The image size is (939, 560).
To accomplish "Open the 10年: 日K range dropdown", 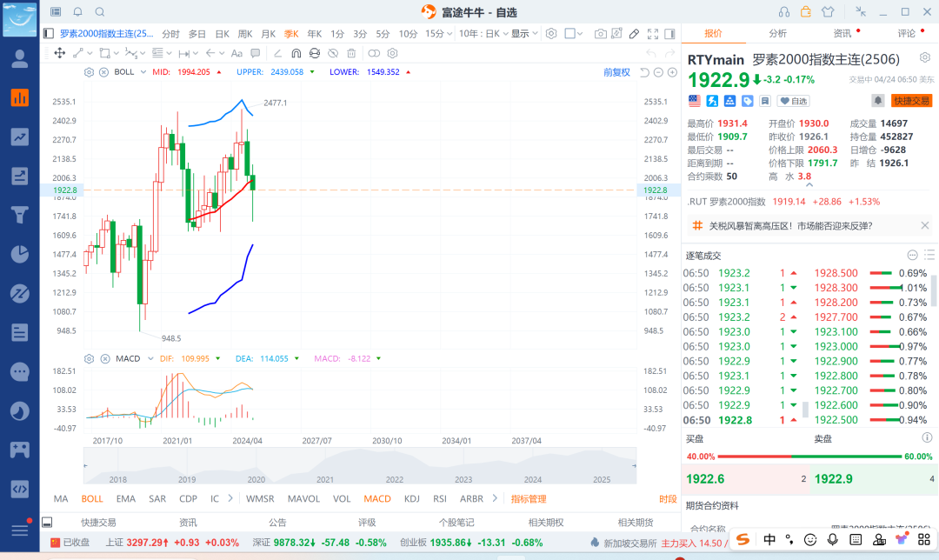I will (x=484, y=34).
